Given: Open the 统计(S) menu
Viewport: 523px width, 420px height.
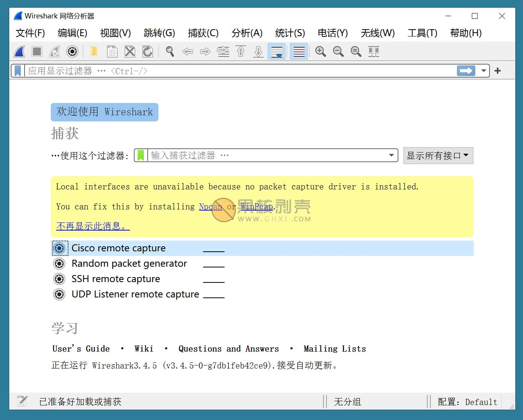Looking at the screenshot, I should 290,33.
